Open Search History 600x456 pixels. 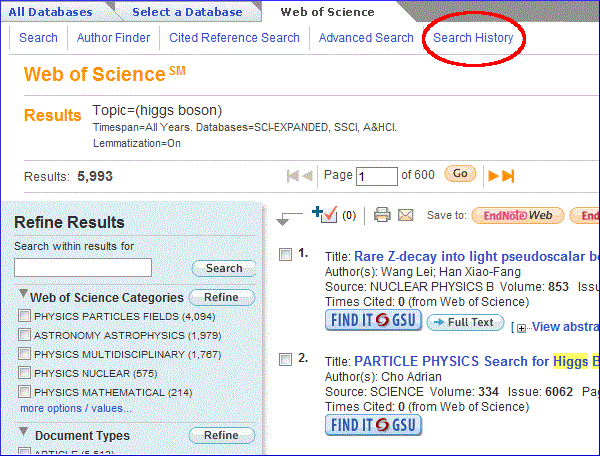click(x=473, y=37)
